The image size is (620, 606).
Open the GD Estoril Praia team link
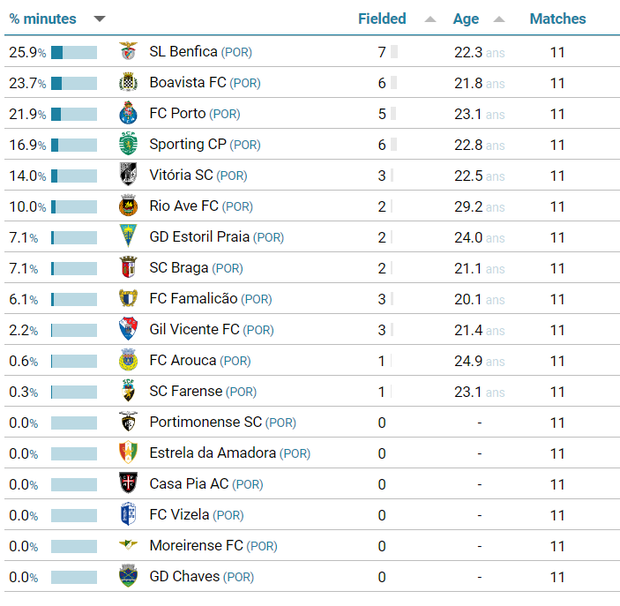(x=199, y=238)
